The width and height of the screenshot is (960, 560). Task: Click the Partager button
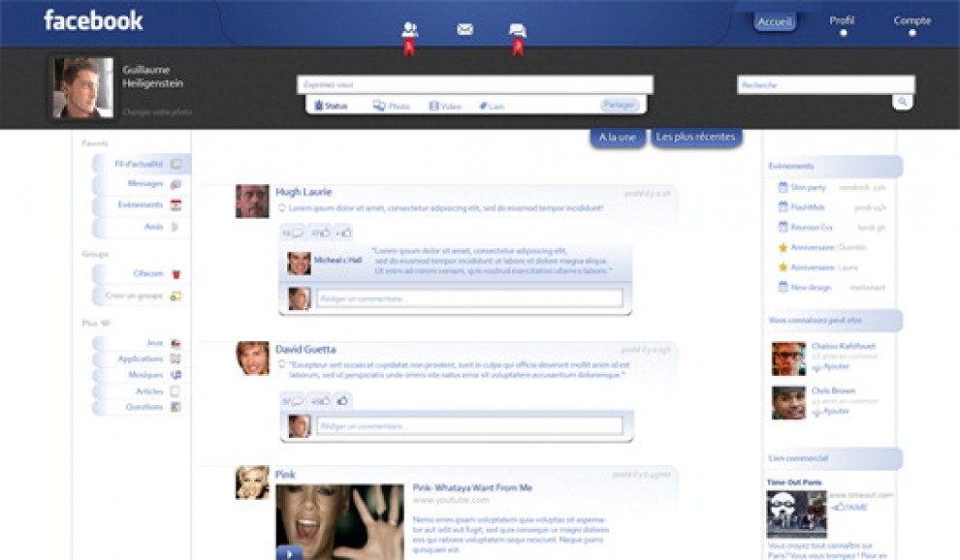pos(619,106)
